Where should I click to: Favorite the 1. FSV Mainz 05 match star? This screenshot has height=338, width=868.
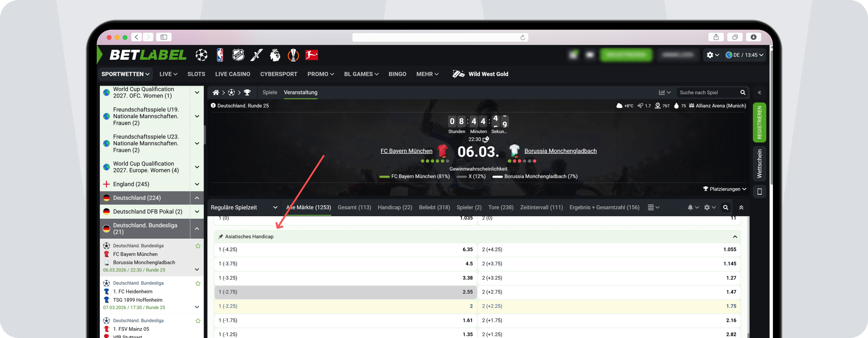point(198,321)
